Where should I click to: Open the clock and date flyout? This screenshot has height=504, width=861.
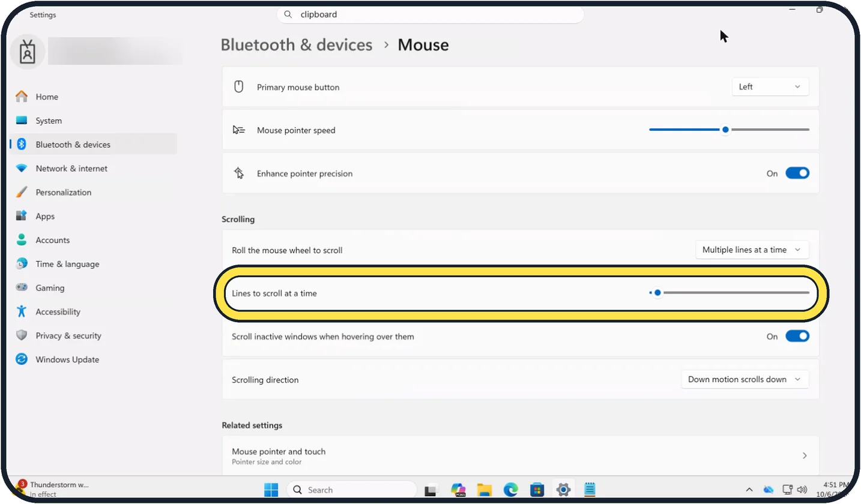[834, 489]
